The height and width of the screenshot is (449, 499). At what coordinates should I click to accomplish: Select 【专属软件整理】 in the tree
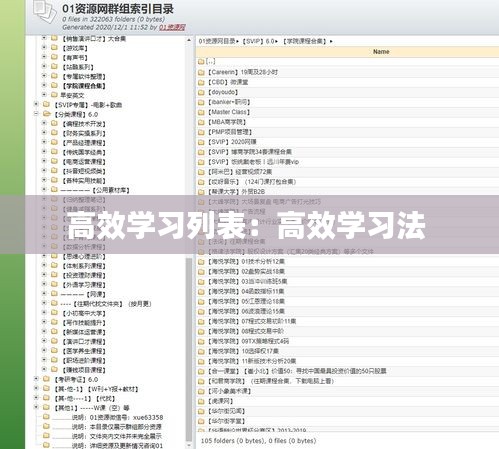click(84, 76)
